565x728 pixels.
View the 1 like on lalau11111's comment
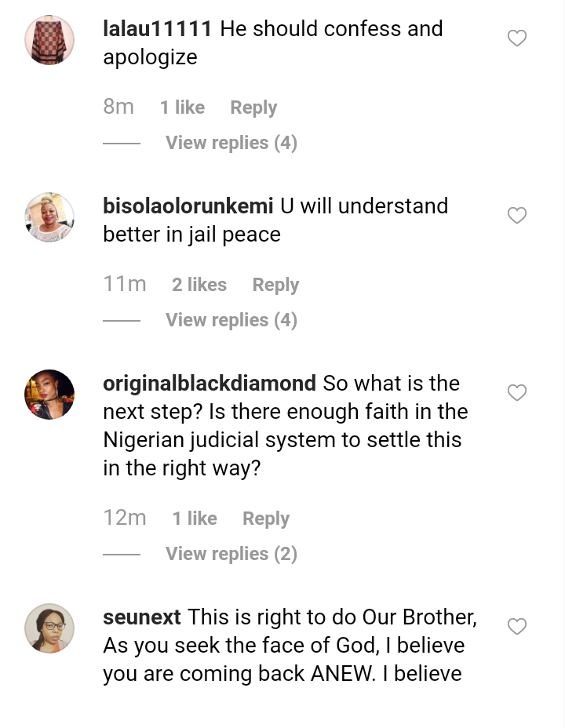182,107
